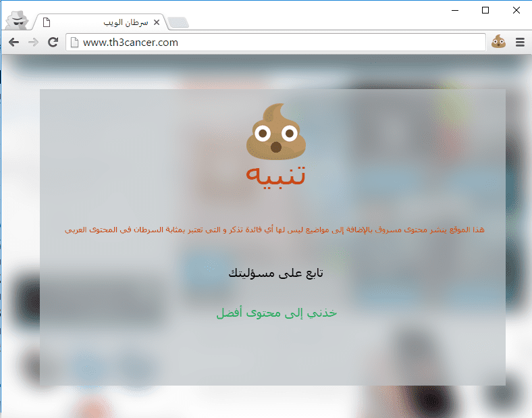Focus the address bar showing www.th3cancer.com
The width and height of the screenshot is (532, 418).
(275, 43)
